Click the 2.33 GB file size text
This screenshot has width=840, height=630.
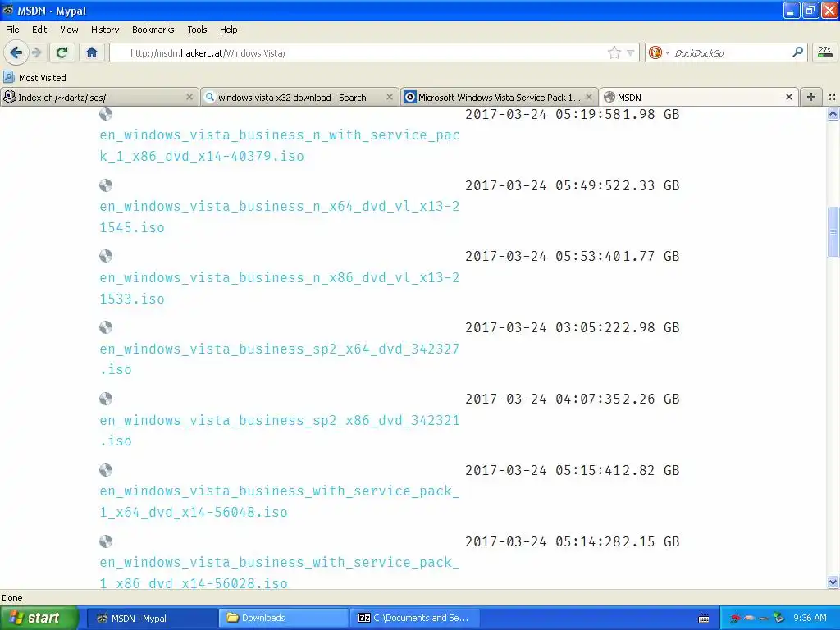(651, 185)
